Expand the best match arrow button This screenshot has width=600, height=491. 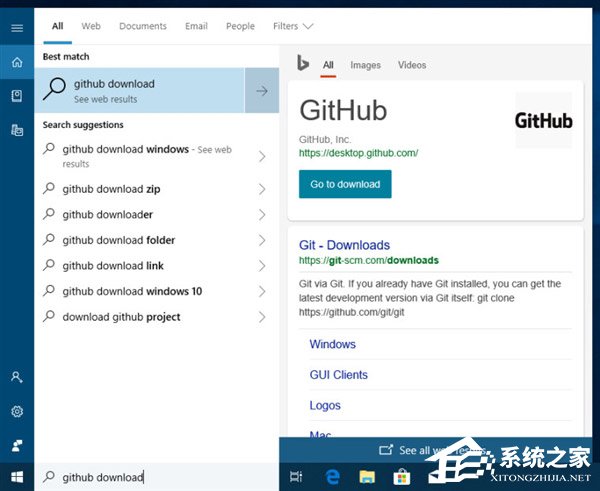[262, 91]
